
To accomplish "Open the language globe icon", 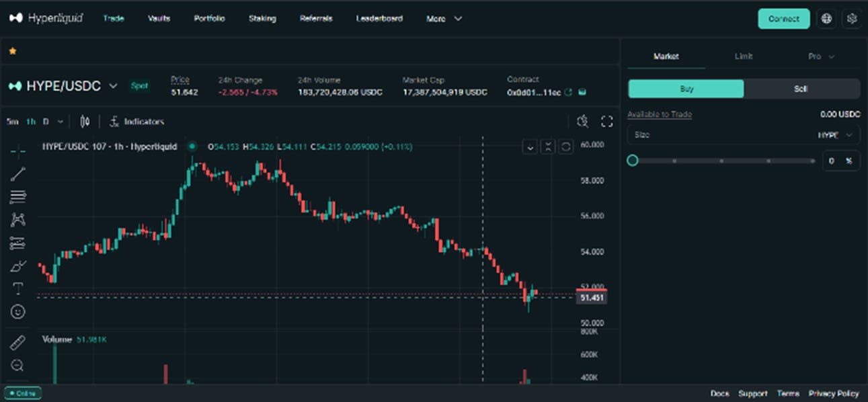I will tap(827, 19).
